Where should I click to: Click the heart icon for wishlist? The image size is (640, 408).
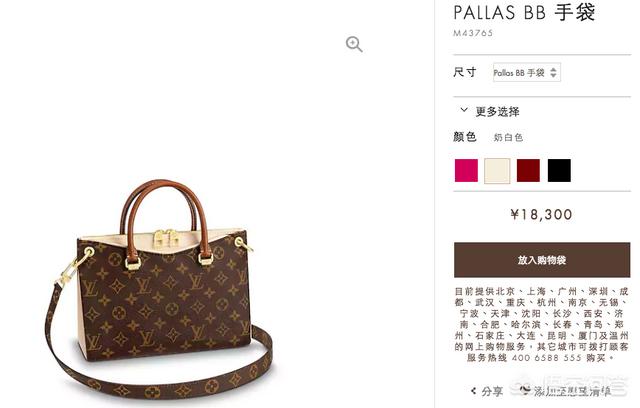525,390
